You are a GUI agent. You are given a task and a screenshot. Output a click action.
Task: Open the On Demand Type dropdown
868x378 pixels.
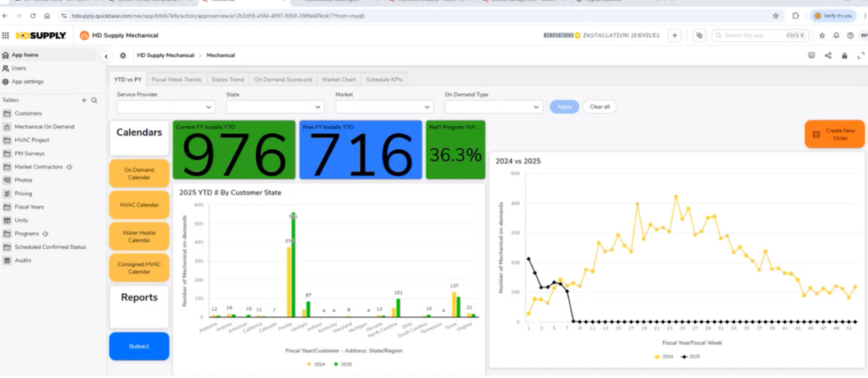tap(493, 107)
